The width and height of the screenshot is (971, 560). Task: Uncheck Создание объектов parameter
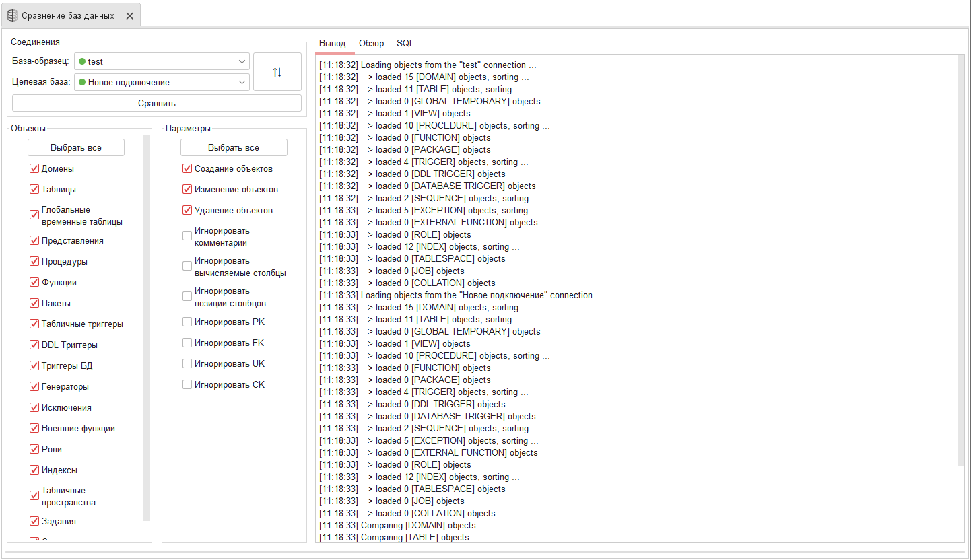click(x=187, y=168)
